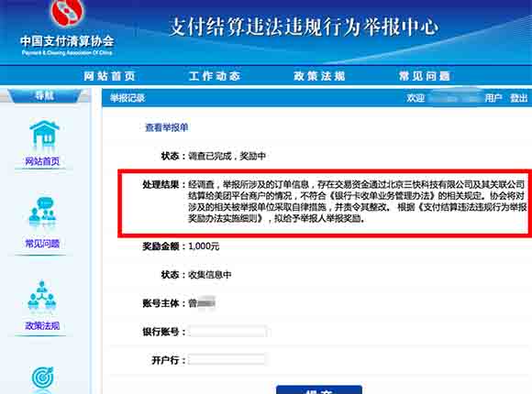The width and height of the screenshot is (532, 394).
Task: Open 网站首页 in the top navigation bar
Action: coord(109,76)
